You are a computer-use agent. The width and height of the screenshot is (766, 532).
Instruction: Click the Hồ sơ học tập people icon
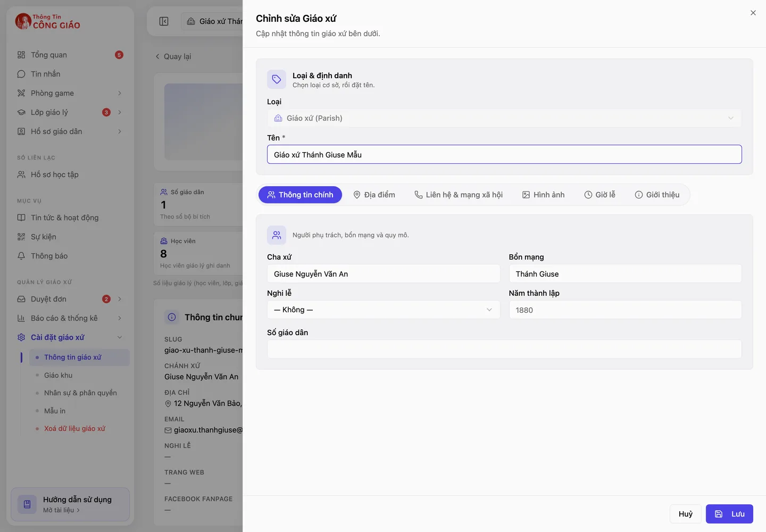21,174
